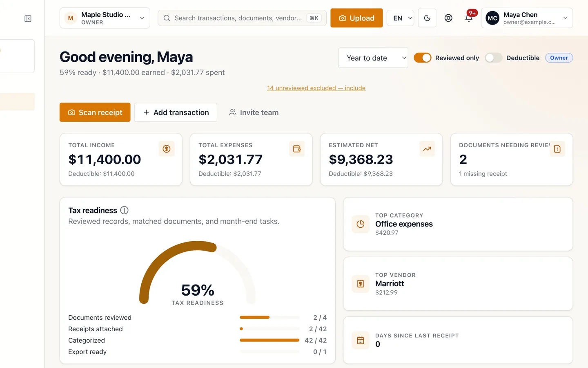The height and width of the screenshot is (368, 588).
Task: Click the Add transaction button
Action: pos(176,112)
